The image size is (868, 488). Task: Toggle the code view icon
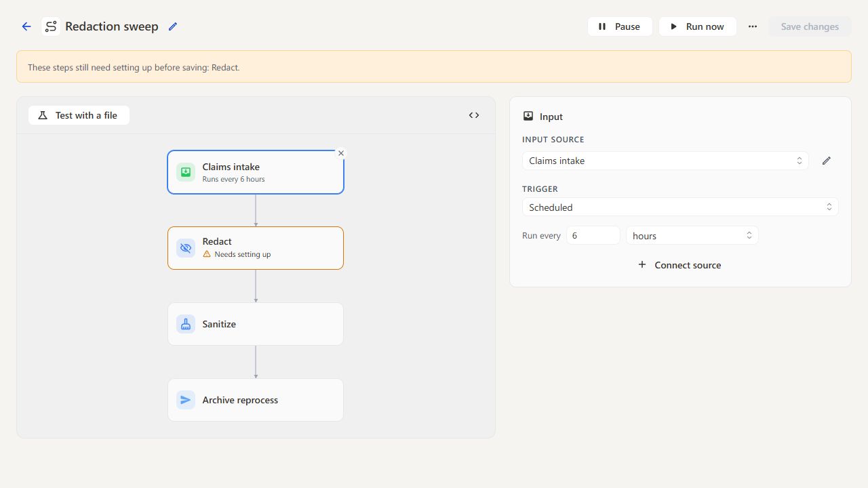[x=474, y=115]
